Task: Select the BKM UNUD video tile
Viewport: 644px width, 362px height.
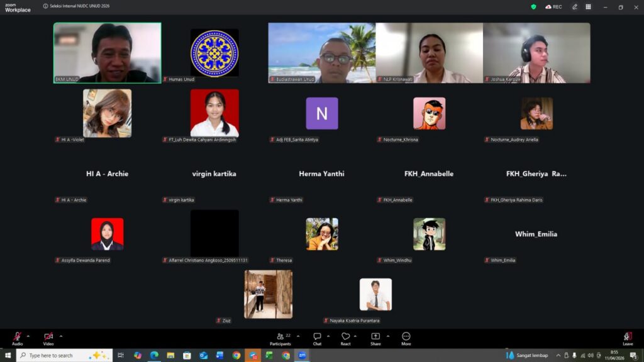Action: (x=107, y=53)
